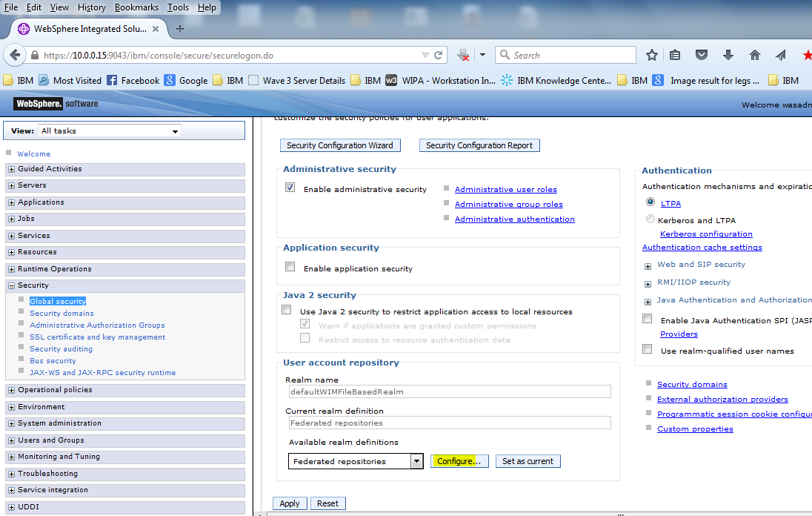Viewport: 812px width, 516px height.
Task: Show bookmarks with the list icon
Action: pyautogui.click(x=675, y=55)
